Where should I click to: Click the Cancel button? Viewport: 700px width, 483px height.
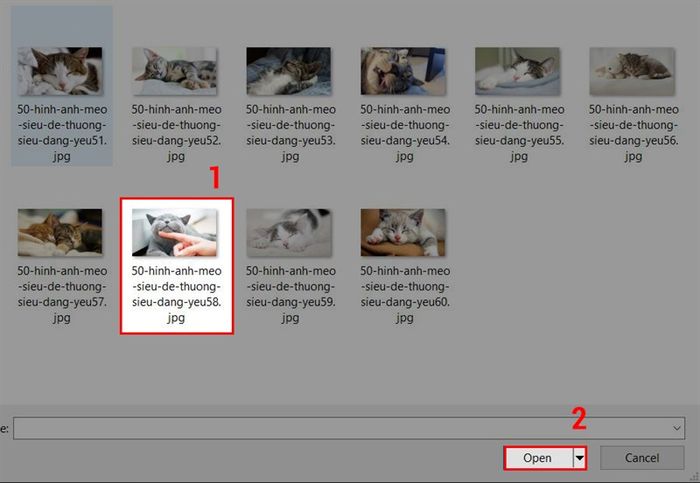pyautogui.click(x=642, y=458)
